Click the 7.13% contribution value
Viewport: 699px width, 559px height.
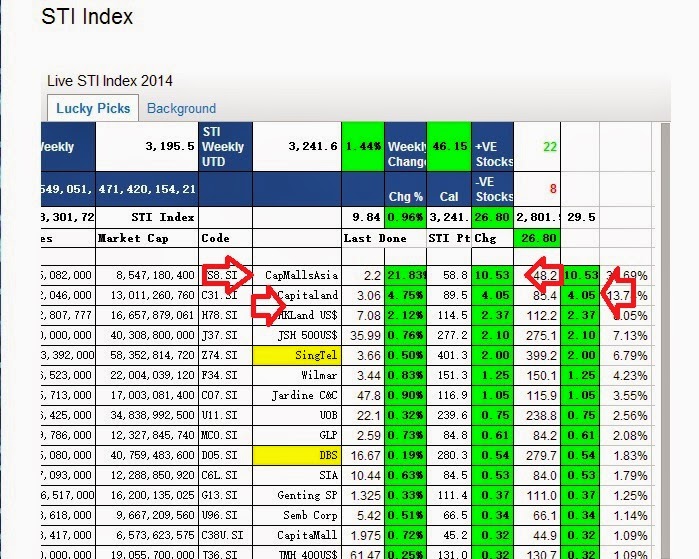[630, 335]
